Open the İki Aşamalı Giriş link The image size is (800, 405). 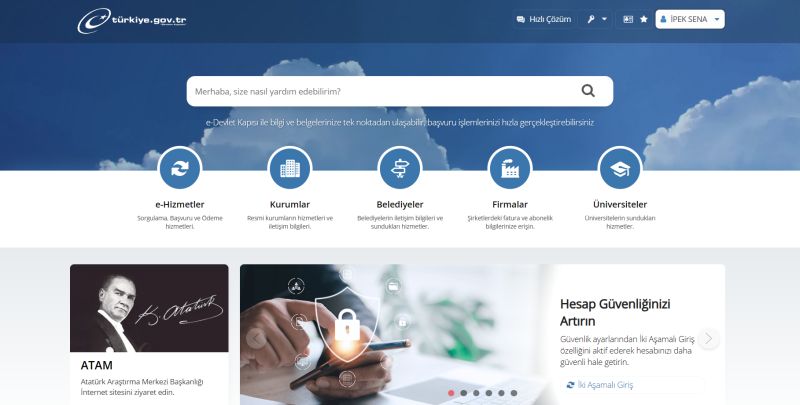605,385
